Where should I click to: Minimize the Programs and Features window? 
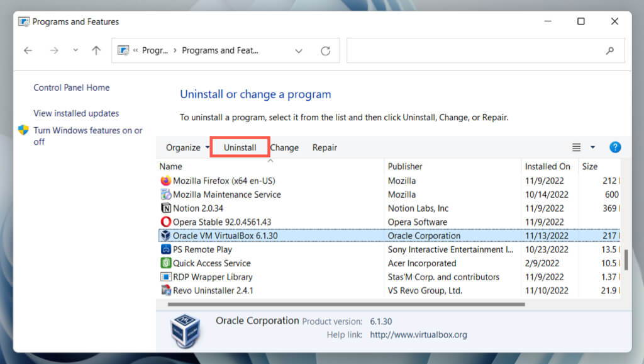coord(548,21)
